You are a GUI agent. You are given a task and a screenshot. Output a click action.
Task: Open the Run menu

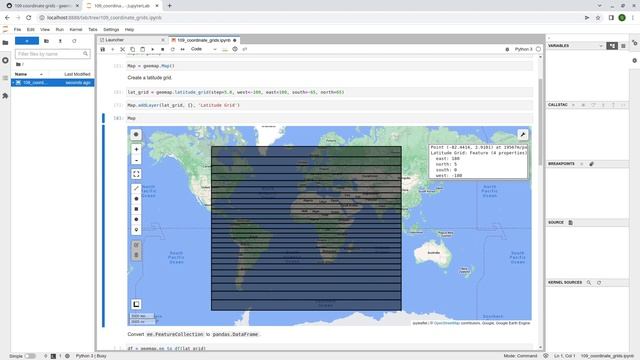click(x=60, y=29)
